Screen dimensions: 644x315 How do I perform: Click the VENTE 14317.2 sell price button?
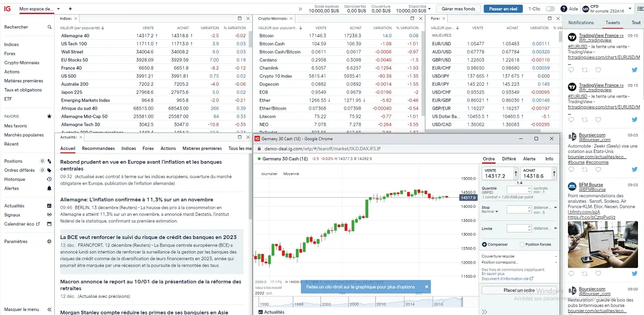(500, 174)
